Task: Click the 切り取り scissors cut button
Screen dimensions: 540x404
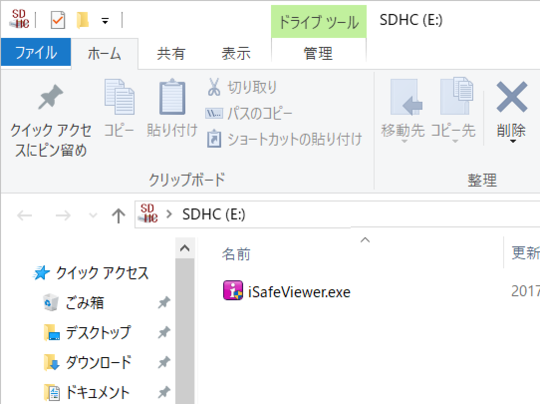Action: [242, 87]
